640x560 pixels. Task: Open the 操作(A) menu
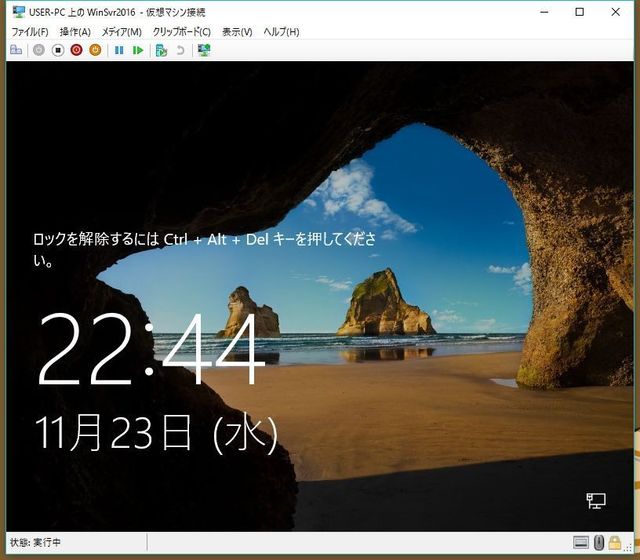[x=75, y=32]
